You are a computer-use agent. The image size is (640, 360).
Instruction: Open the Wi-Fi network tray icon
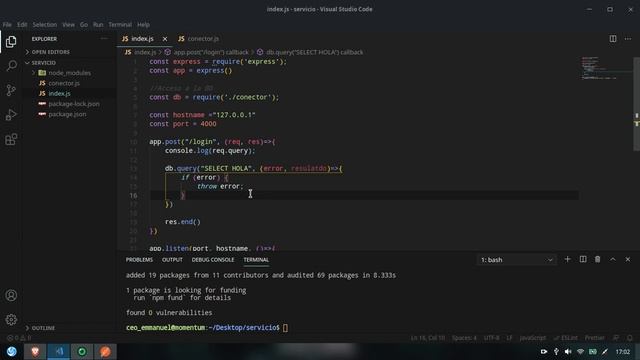pyautogui.click(x=580, y=351)
